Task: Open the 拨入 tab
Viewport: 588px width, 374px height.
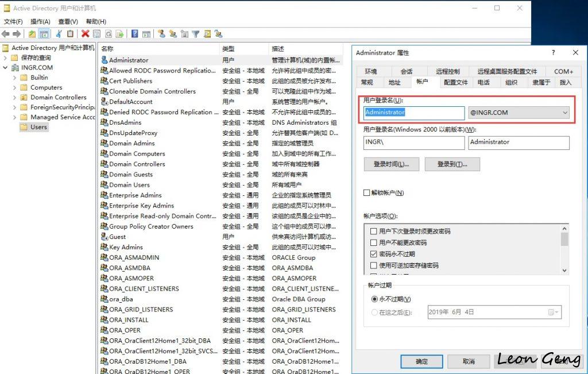Action: pos(565,82)
